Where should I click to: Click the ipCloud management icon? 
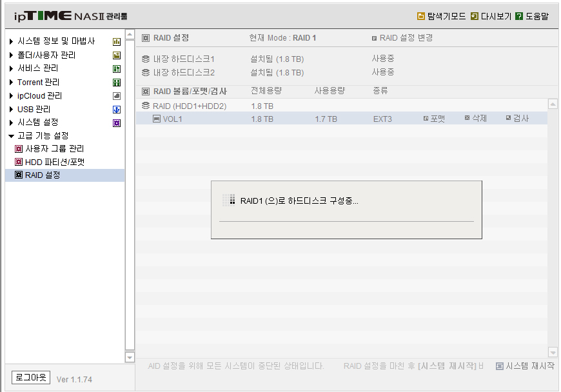coord(117,96)
